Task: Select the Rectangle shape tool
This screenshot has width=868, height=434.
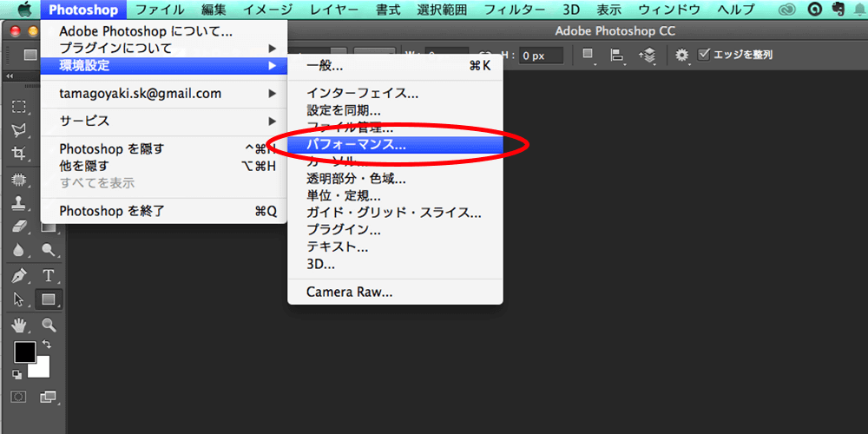Action: coord(49,299)
